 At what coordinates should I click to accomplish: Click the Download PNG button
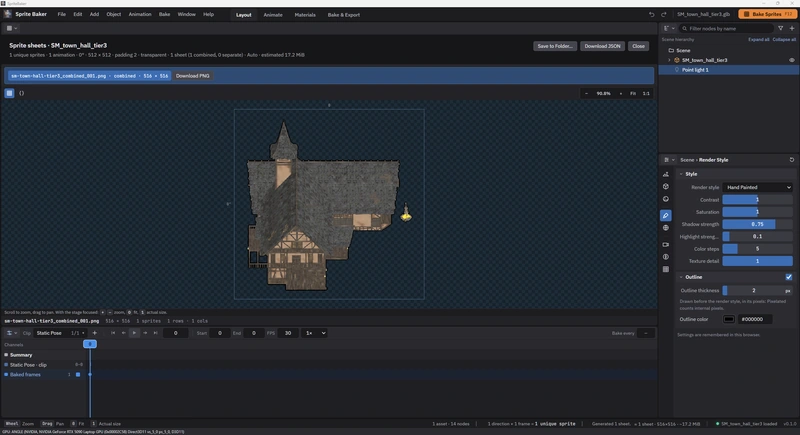(192, 75)
